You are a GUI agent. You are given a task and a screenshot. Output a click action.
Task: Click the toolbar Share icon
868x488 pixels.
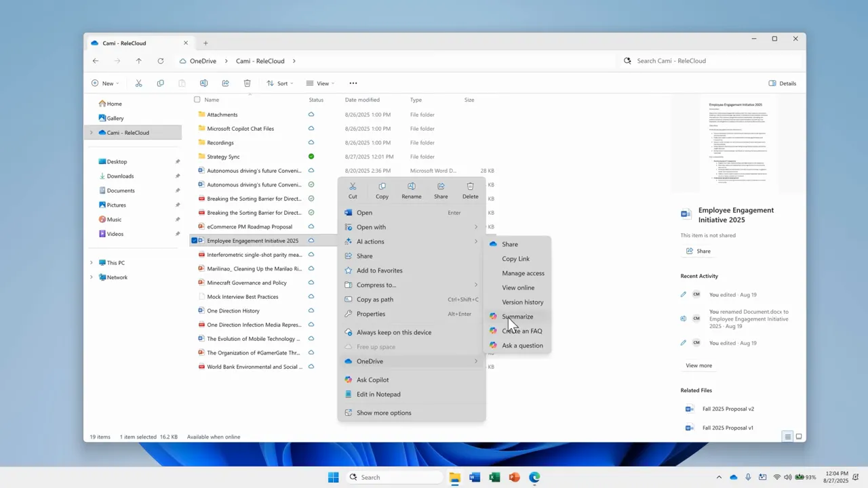click(225, 83)
